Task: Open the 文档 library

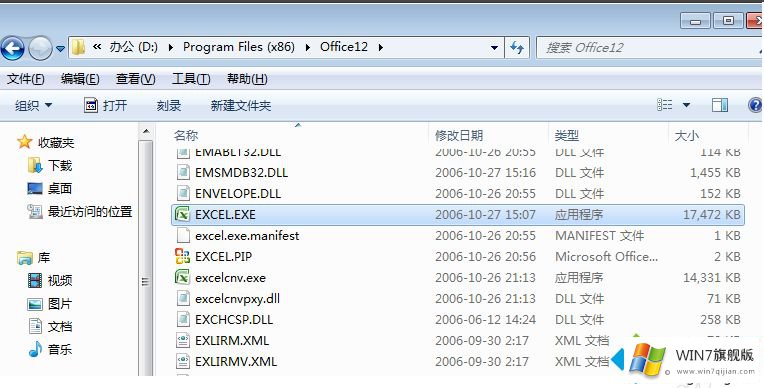Action: coord(60,327)
